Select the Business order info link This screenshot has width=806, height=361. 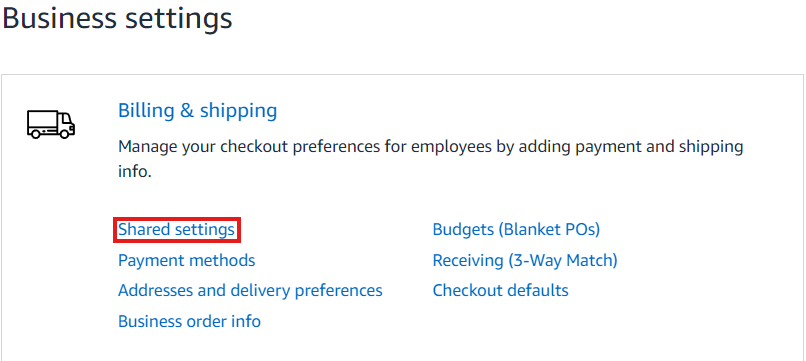(x=189, y=321)
